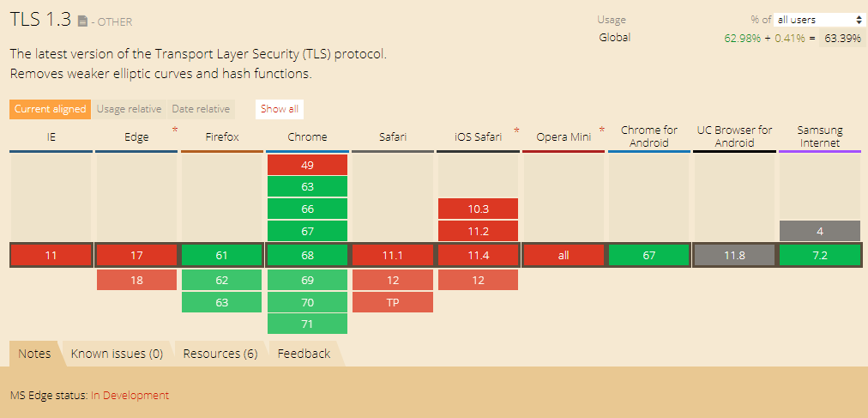The height and width of the screenshot is (418, 868).
Task: Open the Notes tab
Action: 34,354
